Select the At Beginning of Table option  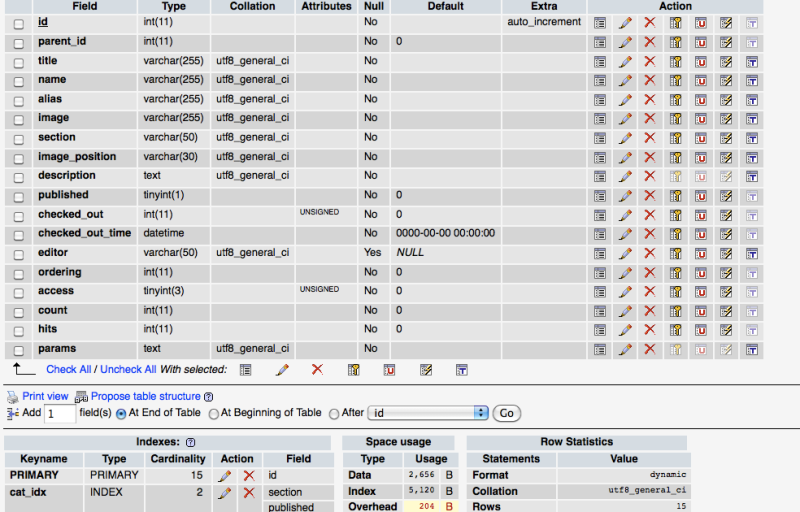pos(212,413)
